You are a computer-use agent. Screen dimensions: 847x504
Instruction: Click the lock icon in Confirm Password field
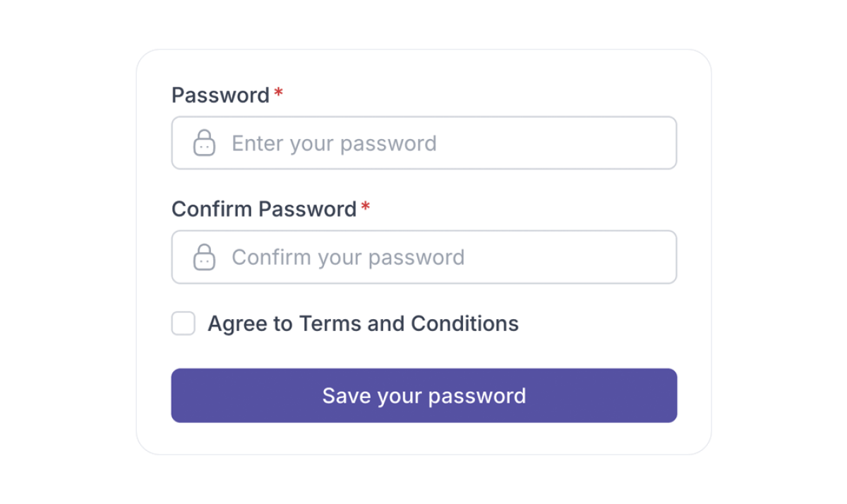(204, 257)
